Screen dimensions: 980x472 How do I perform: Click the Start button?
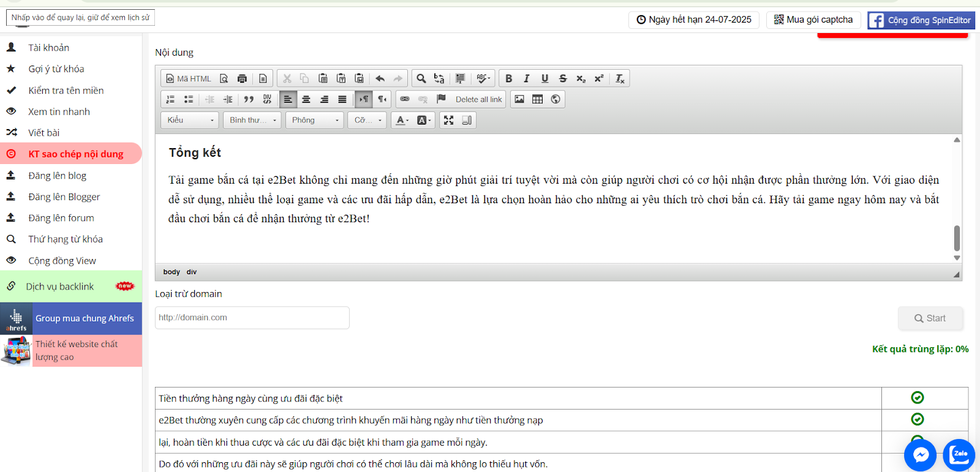coord(930,318)
